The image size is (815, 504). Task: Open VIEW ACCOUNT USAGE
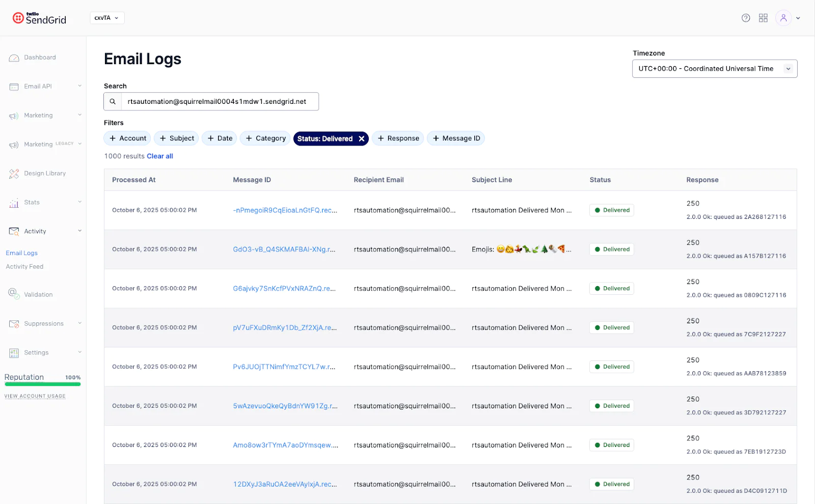[x=35, y=396]
